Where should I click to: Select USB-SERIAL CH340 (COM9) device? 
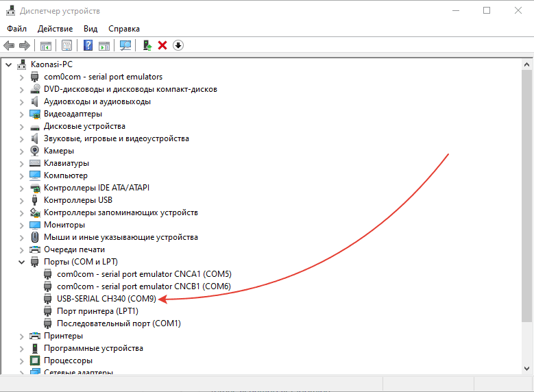(107, 299)
